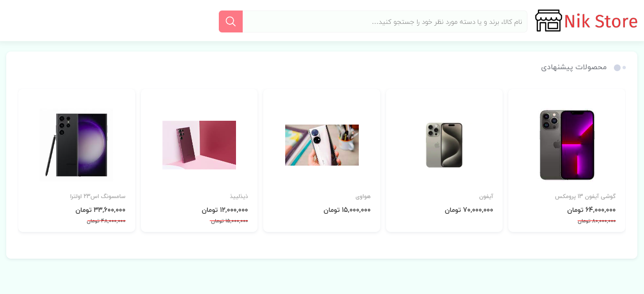Open the Samsung S23 Ultra product image
Screen dimensions: 644x294
[77, 145]
